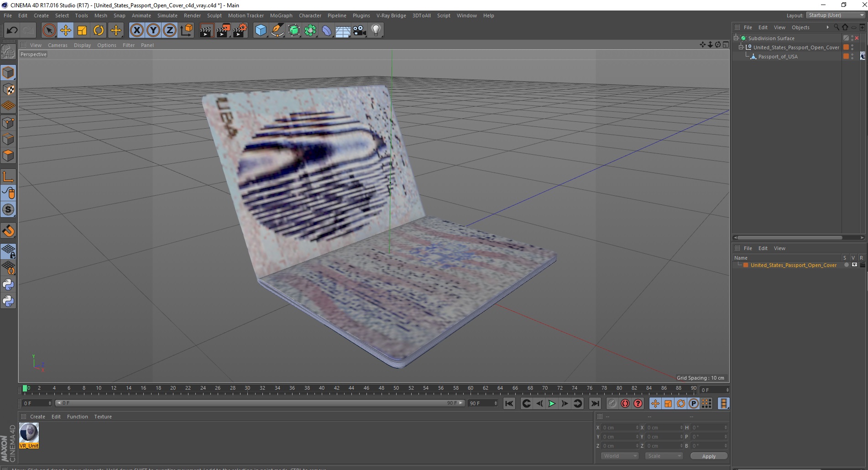Toggle Y axis lock
The height and width of the screenshot is (470, 868).
point(153,31)
